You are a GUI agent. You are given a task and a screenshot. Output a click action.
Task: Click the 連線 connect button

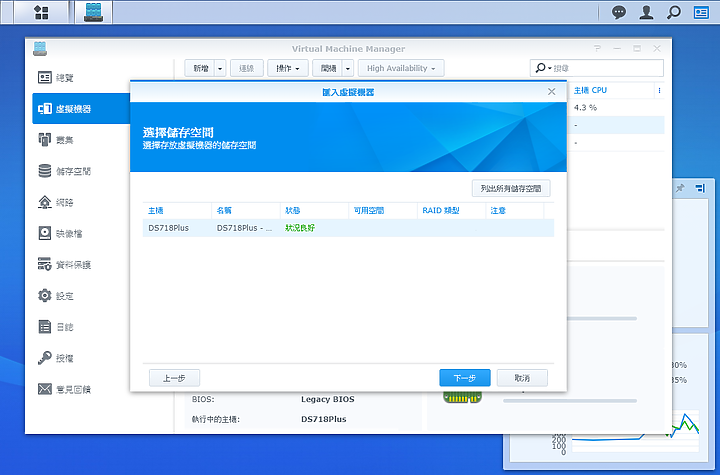click(247, 68)
